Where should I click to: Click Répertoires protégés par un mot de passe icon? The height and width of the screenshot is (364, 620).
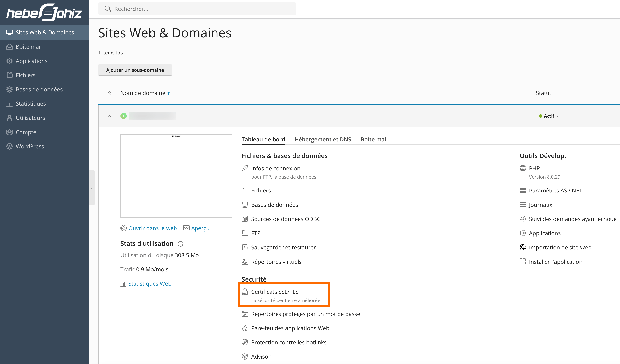point(245,314)
